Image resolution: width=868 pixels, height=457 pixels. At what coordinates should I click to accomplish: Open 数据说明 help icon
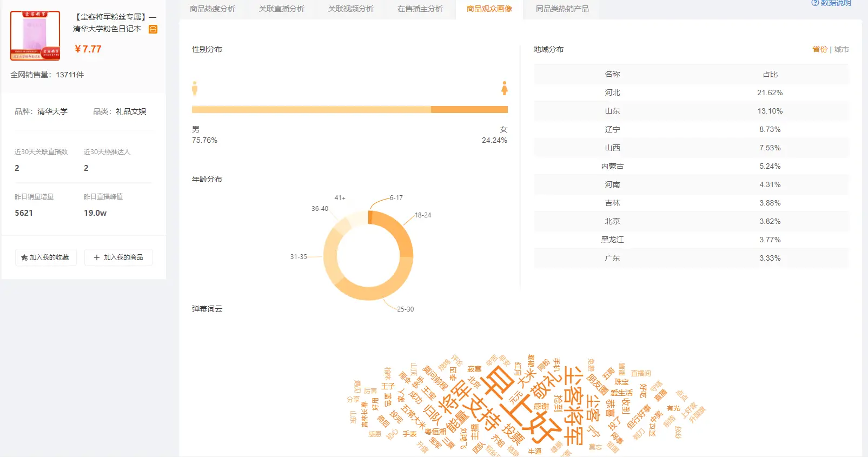click(815, 3)
